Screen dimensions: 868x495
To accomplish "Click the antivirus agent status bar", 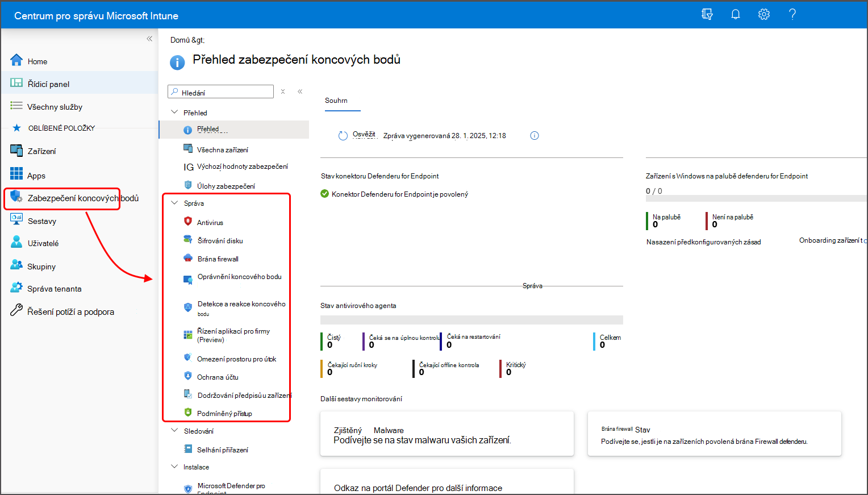I will pyautogui.click(x=471, y=320).
